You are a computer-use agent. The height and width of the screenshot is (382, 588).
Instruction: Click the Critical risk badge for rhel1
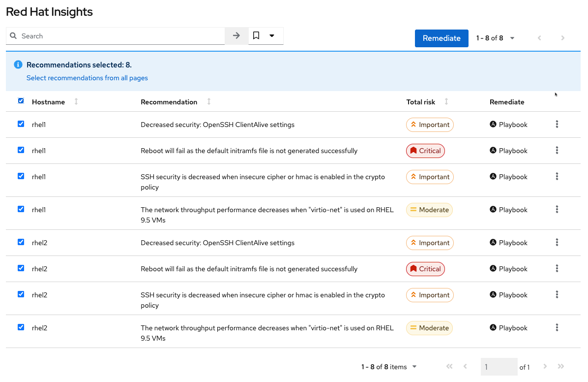pyautogui.click(x=425, y=151)
